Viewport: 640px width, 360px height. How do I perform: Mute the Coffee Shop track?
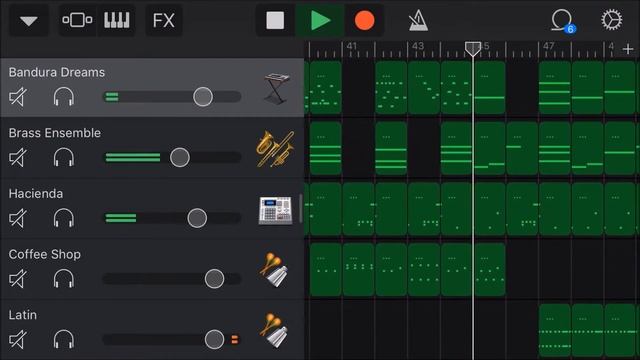[x=18, y=279]
